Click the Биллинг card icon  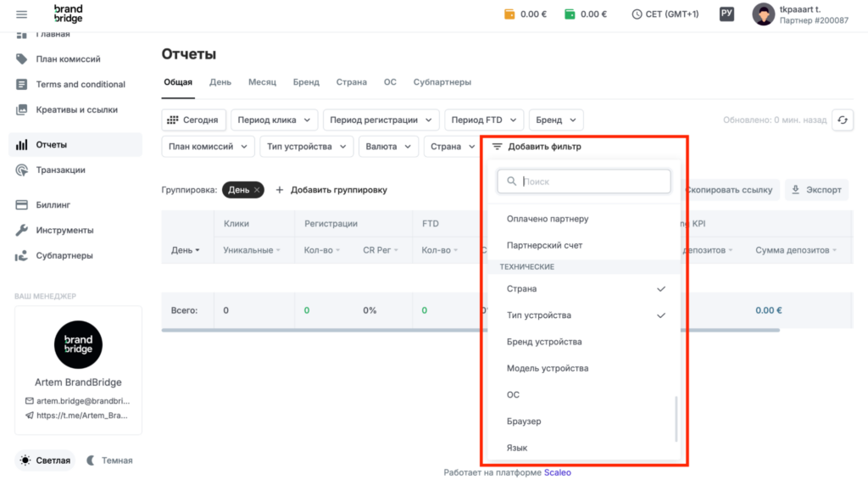pos(21,205)
